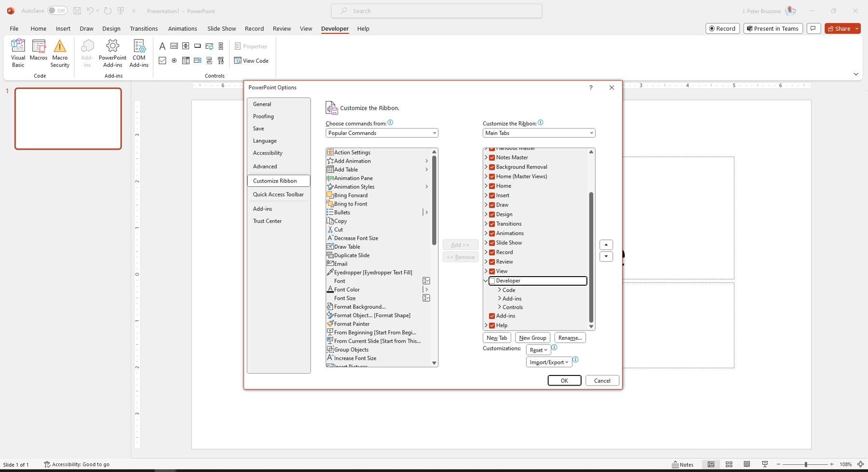Uncheck the Draw tab checkbox
868x472 pixels.
(x=492, y=205)
